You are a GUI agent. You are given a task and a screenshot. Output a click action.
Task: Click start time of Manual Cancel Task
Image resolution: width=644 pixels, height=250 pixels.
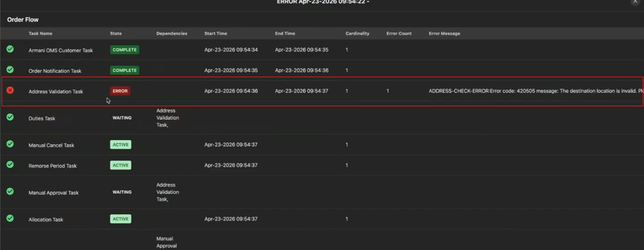pos(231,145)
